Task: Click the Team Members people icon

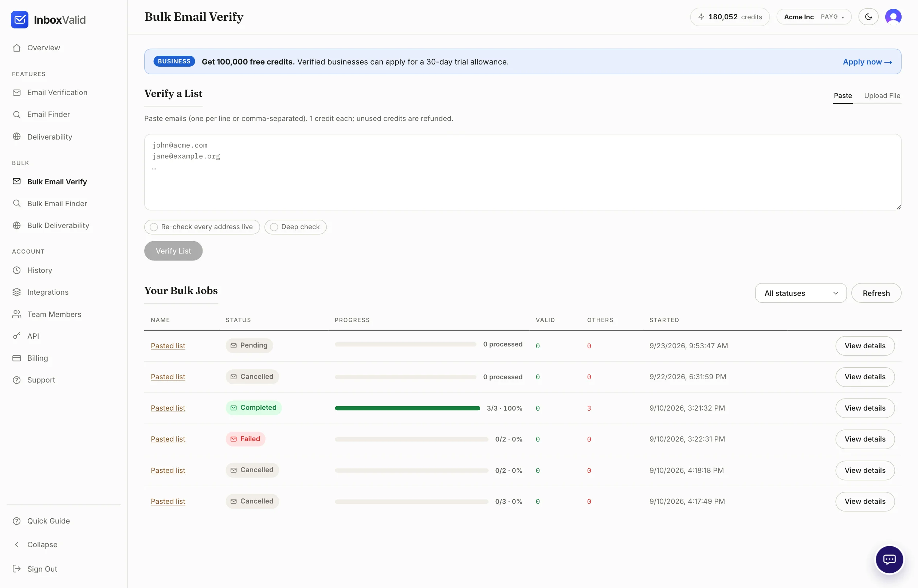Action: [x=16, y=314]
